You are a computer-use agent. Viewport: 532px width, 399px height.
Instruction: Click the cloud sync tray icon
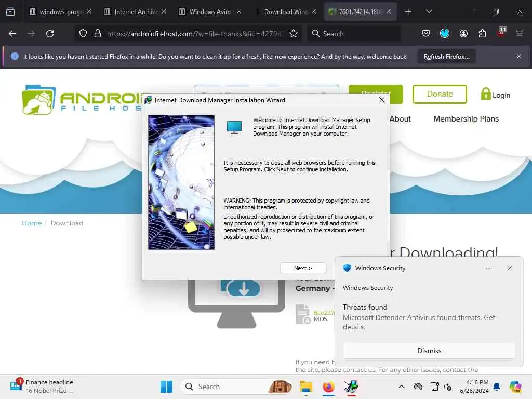(418, 387)
